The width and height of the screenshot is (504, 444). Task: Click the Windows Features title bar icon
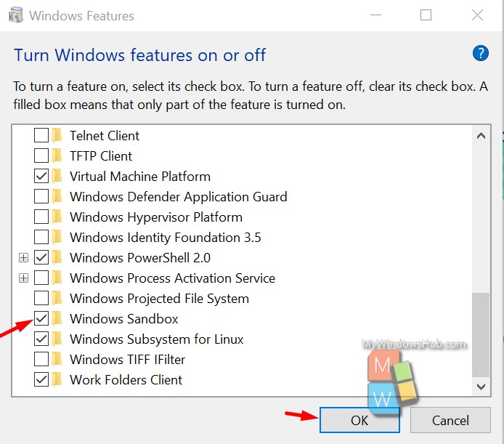[16, 15]
